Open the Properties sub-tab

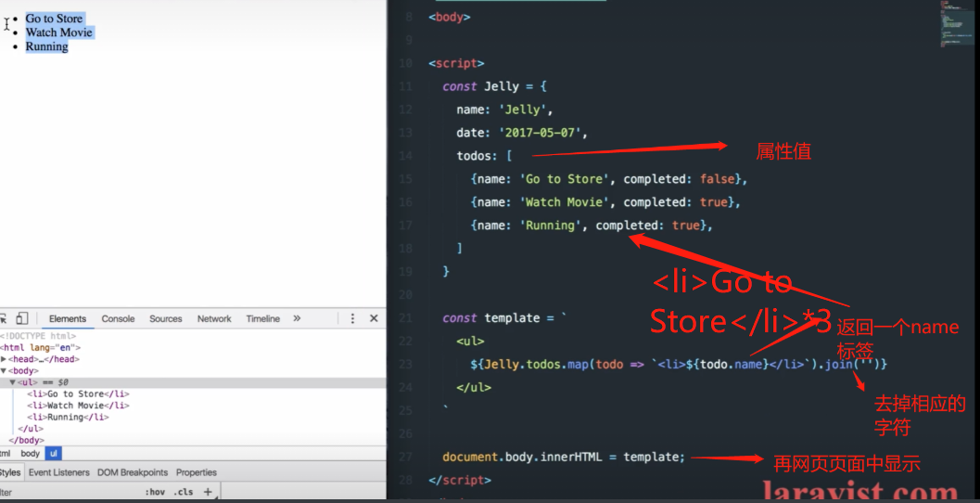[197, 472]
